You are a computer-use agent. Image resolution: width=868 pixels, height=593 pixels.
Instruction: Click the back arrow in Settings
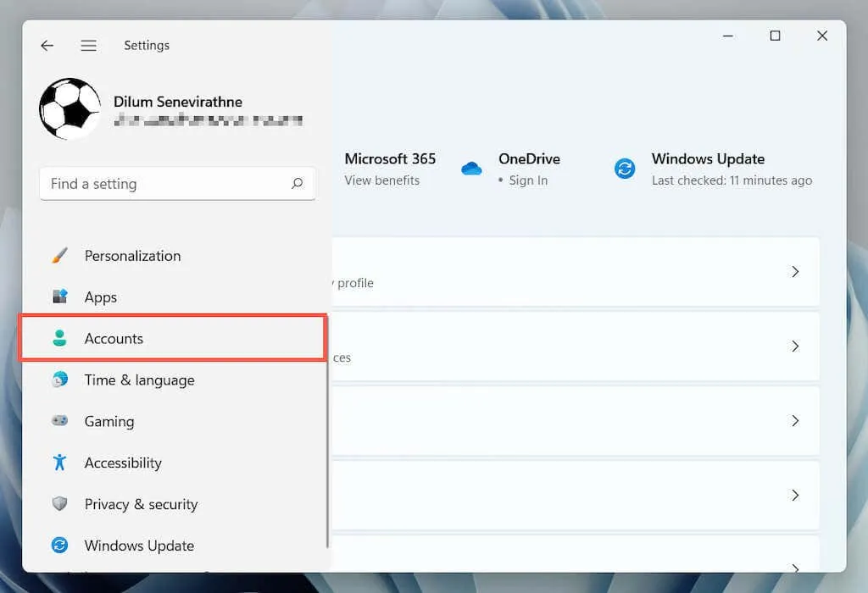coord(47,46)
